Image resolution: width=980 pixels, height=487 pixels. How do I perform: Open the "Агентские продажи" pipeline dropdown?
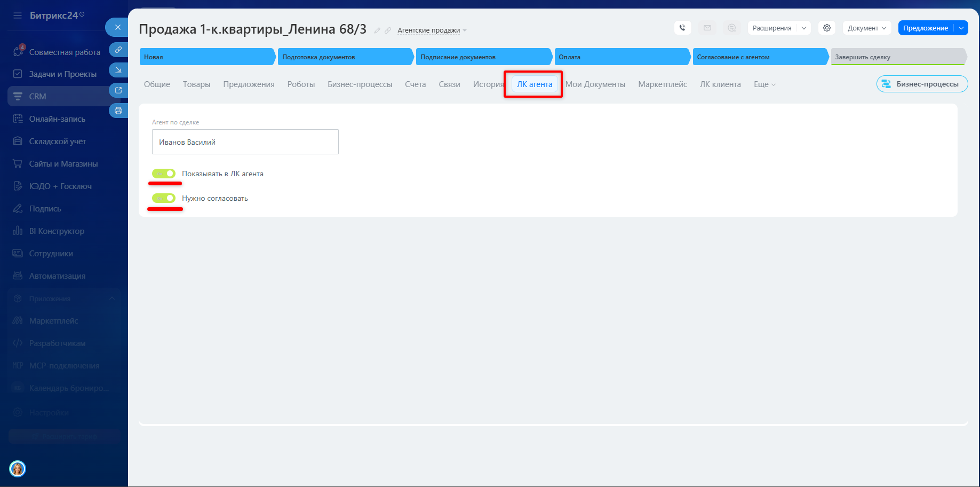tap(432, 30)
